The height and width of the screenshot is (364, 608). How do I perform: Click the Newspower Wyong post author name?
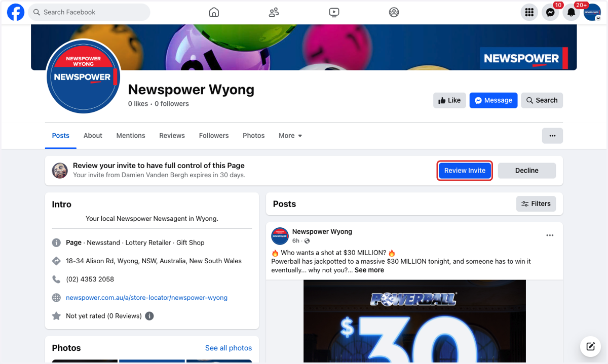tap(322, 231)
